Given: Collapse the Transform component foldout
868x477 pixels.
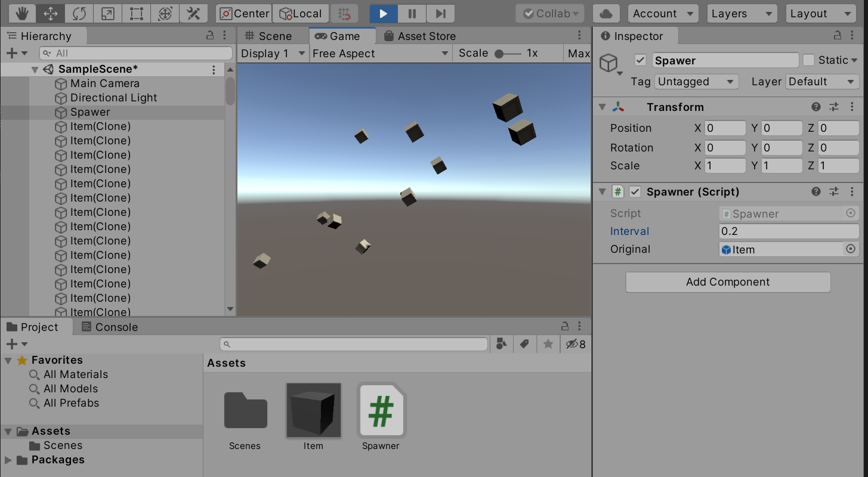Looking at the screenshot, I should click(602, 107).
